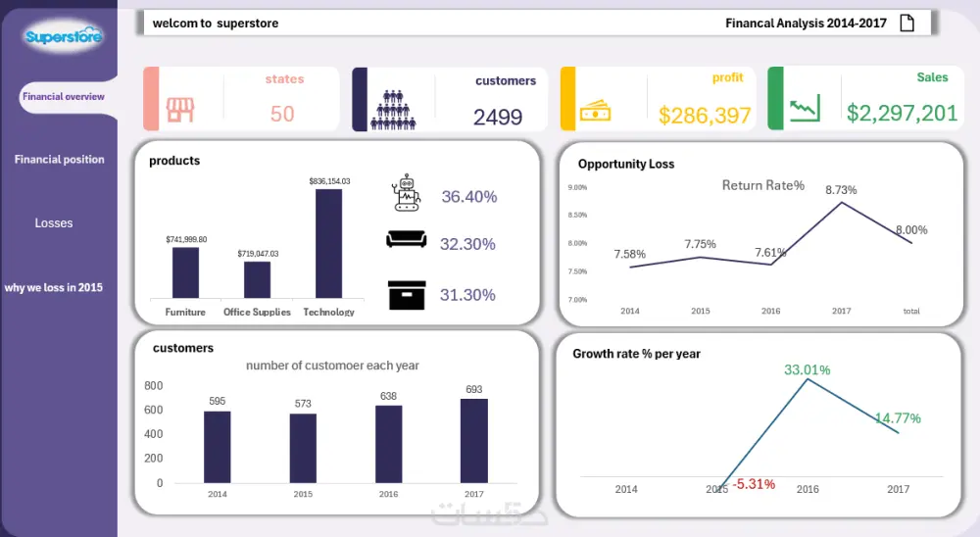The image size is (980, 537).
Task: Click the 7.58% return rate label
Action: [x=629, y=255]
